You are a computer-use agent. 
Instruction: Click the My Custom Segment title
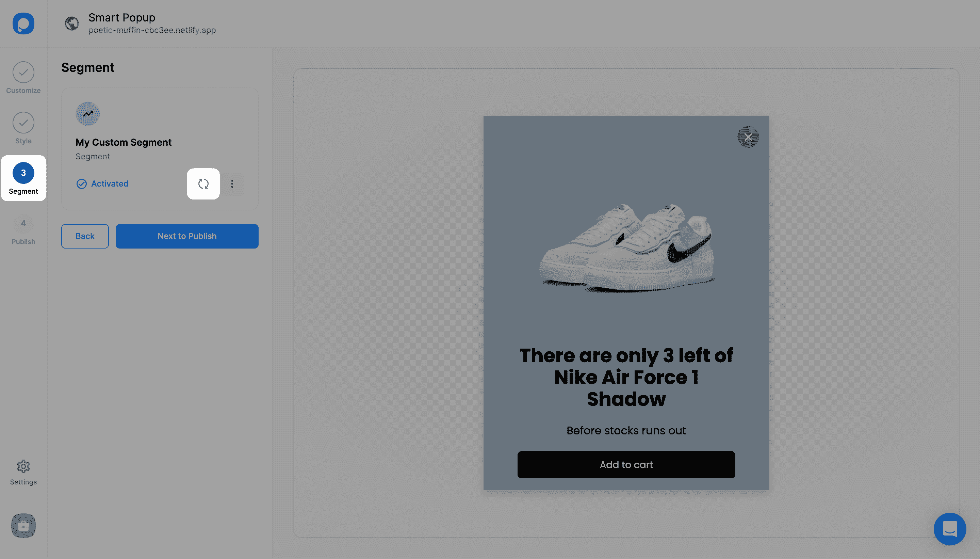point(124,142)
